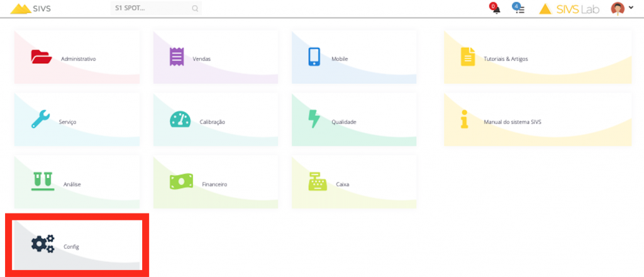Open the Config module label
Viewport: 644px width, 277px height.
tap(71, 247)
